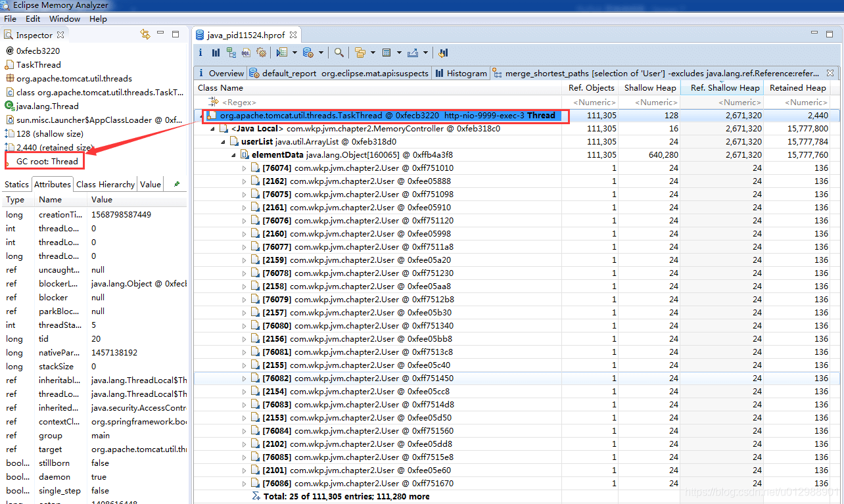Click the Compare to another heap dump icon
Screen dimensions: 844x504
coord(443,53)
